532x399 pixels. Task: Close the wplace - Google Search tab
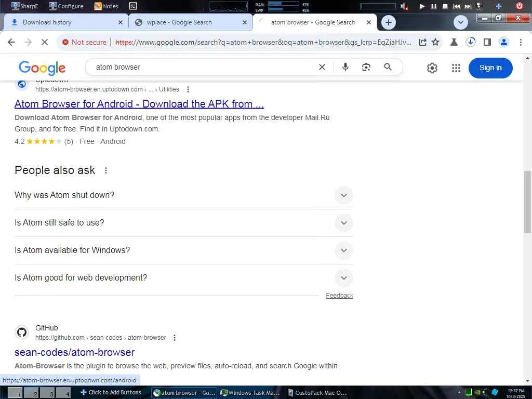(245, 22)
